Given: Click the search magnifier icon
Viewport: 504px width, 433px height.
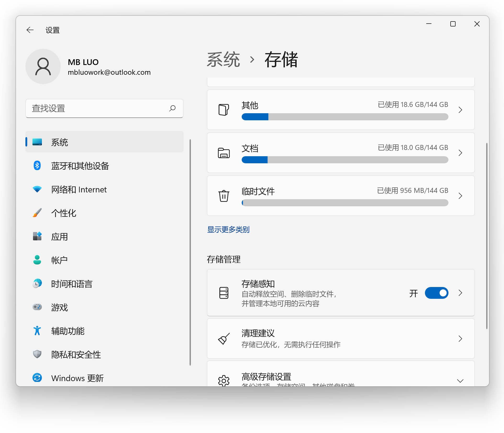Looking at the screenshot, I should point(172,108).
